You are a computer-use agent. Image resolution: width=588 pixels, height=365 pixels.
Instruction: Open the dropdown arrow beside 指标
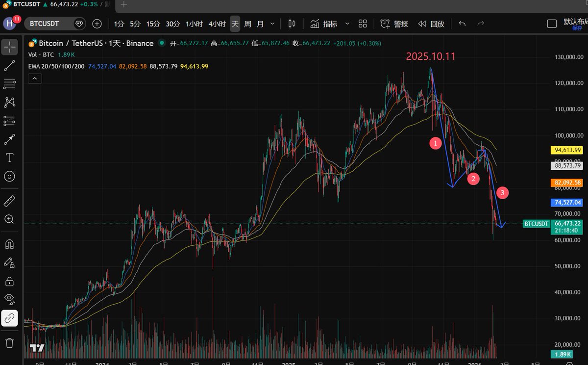coord(347,24)
